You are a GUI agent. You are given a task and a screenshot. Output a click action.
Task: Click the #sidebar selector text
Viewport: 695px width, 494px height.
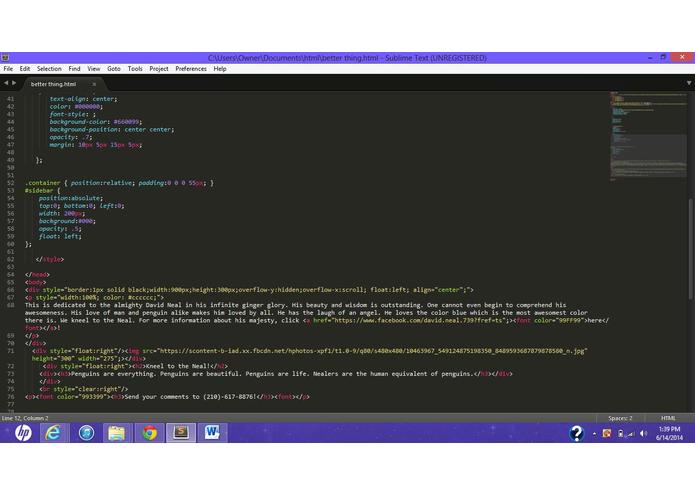(39, 191)
